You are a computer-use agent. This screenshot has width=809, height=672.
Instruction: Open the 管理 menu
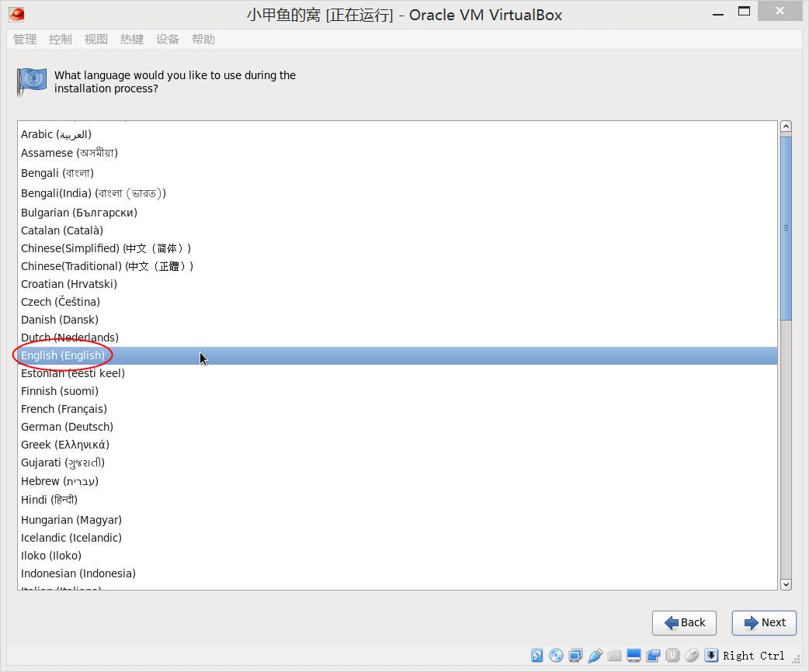[x=25, y=40]
